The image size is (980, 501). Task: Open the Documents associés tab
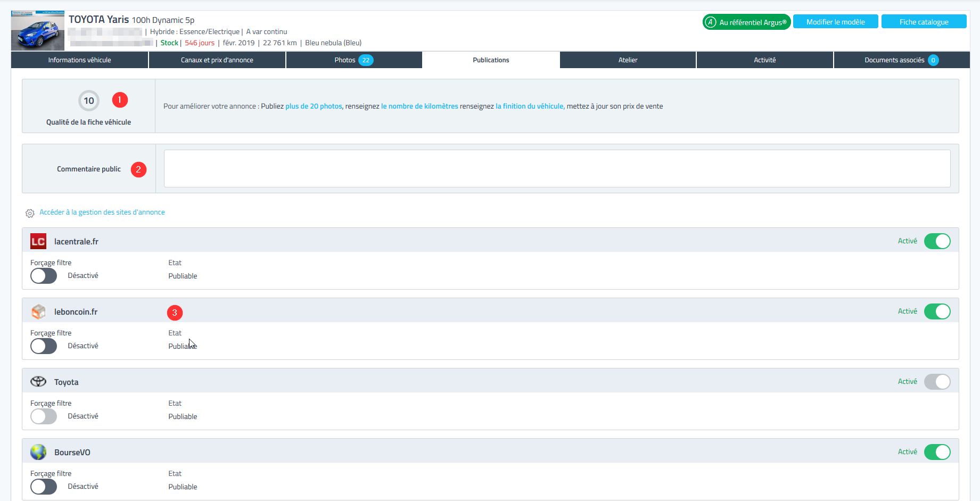click(x=902, y=60)
